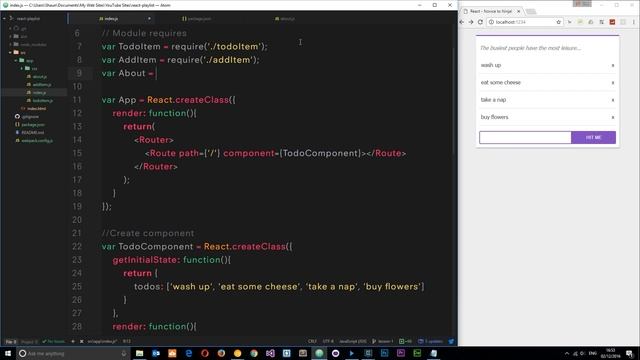Show hidden system tray icons

(567, 353)
